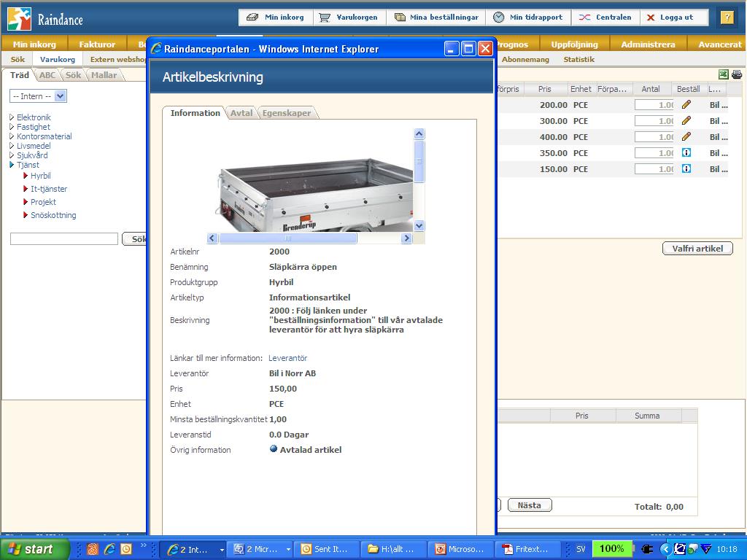747x560 pixels.
Task: Click the pencil order icon in the 200.00 row
Action: click(686, 105)
